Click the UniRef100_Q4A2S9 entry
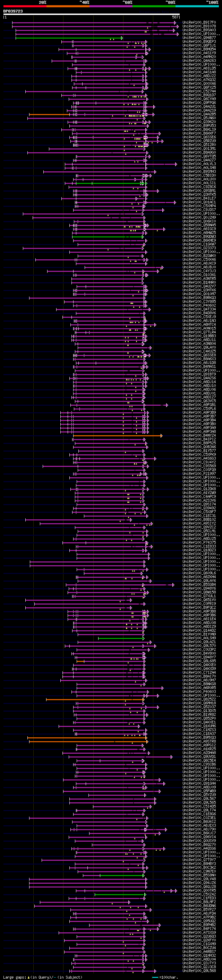 [x=199, y=110]
